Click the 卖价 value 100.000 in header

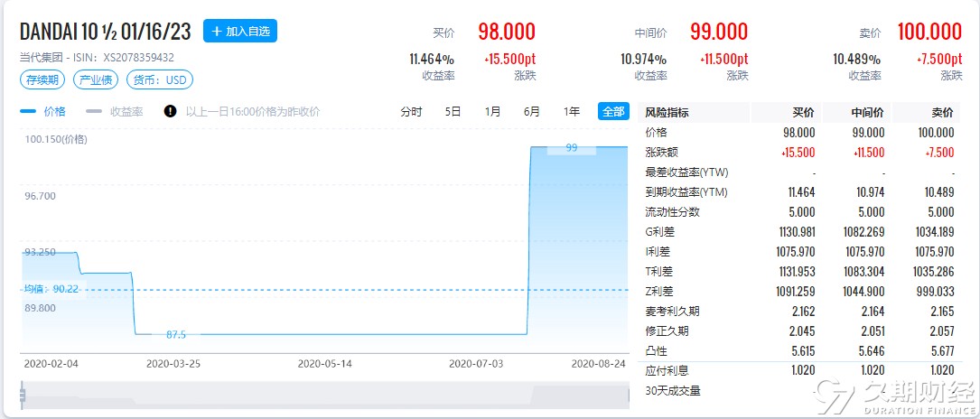tap(929, 32)
